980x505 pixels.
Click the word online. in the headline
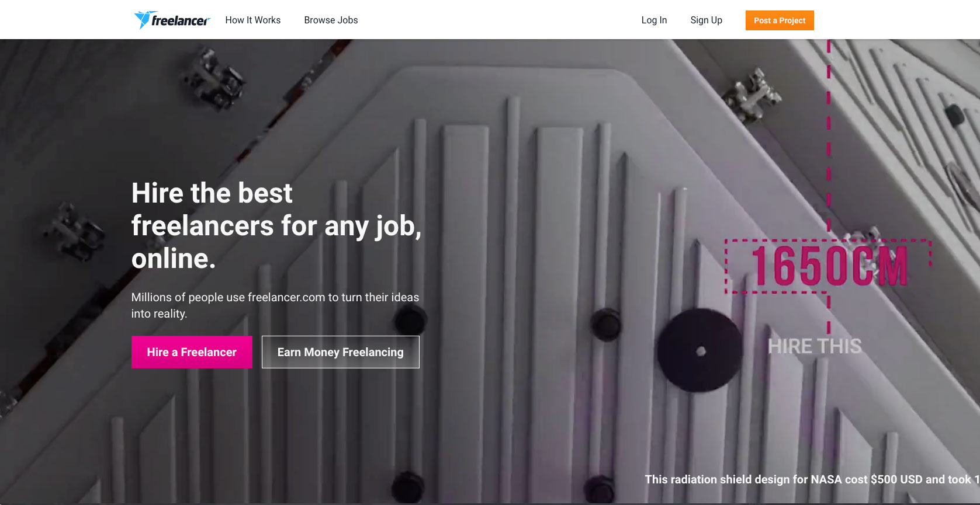click(x=174, y=259)
